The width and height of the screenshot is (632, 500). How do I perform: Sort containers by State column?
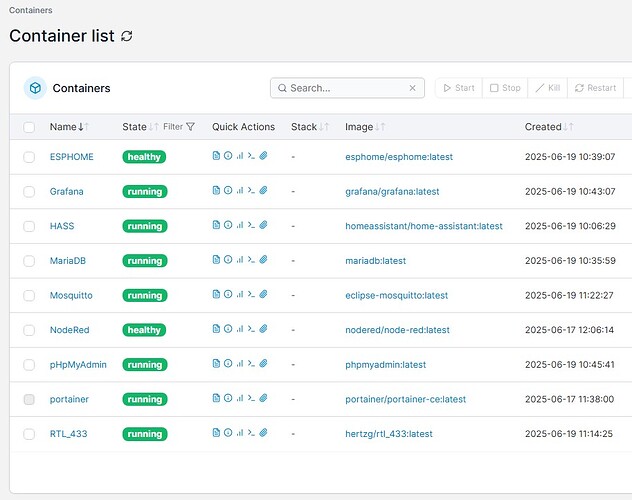140,127
